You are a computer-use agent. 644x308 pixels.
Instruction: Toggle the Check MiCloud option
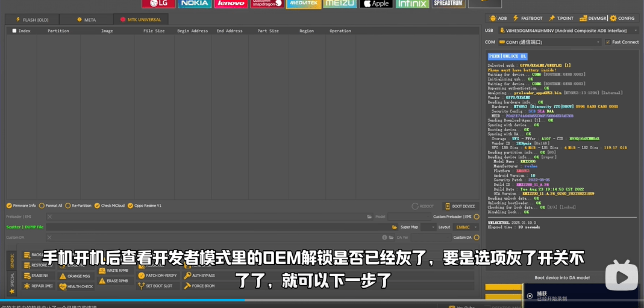pyautogui.click(x=109, y=206)
